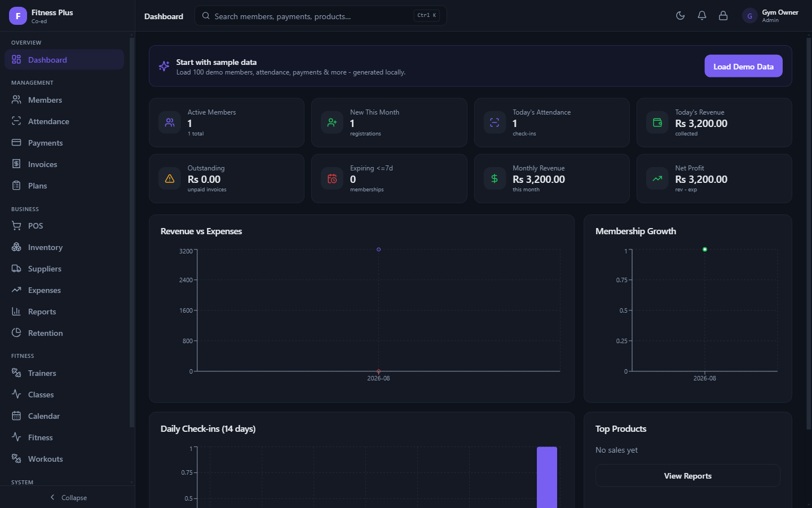Image resolution: width=812 pixels, height=508 pixels.
Task: Click the Ctrl K shortcut badge
Action: tap(427, 15)
